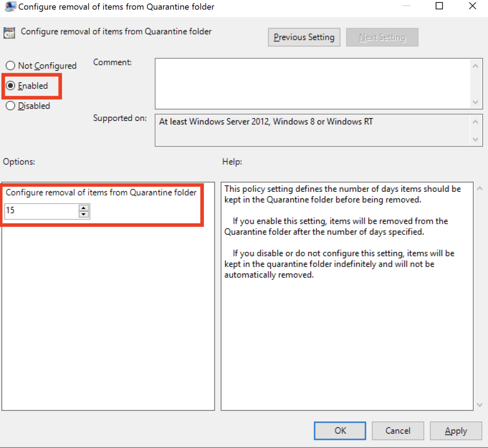The height and width of the screenshot is (448, 488).
Task: Maximize the policy dialog window
Action: click(439, 6)
